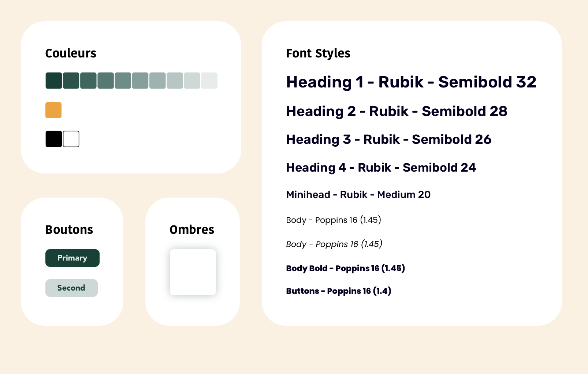Select the orange accent color swatch
Screen dimensions: 588x374
(53, 110)
